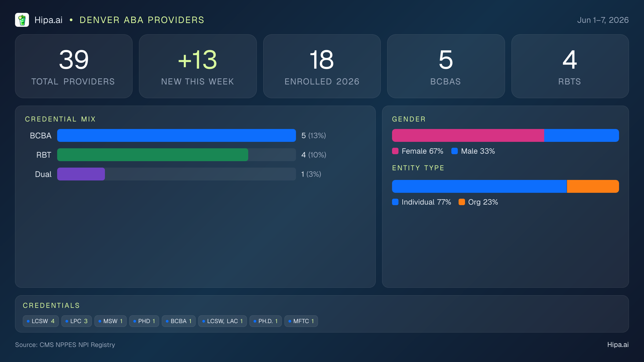Viewport: 644px width, 362px height.
Task: Click the Hipa.ai footer link
Action: [618, 345]
